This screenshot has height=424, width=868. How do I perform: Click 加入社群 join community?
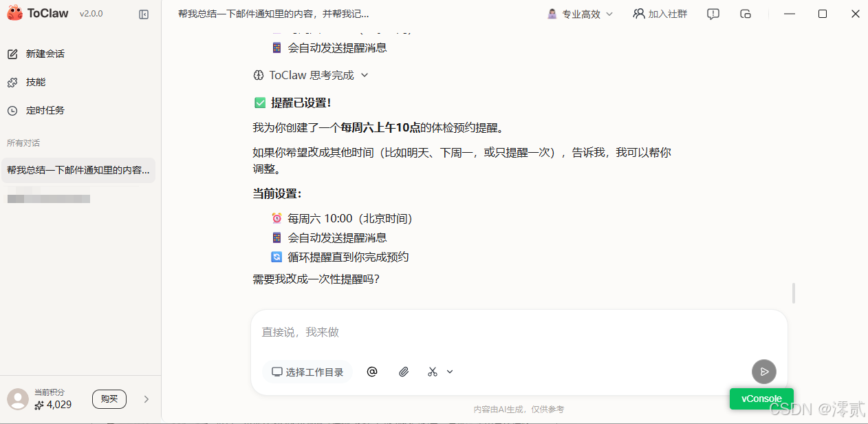click(660, 14)
